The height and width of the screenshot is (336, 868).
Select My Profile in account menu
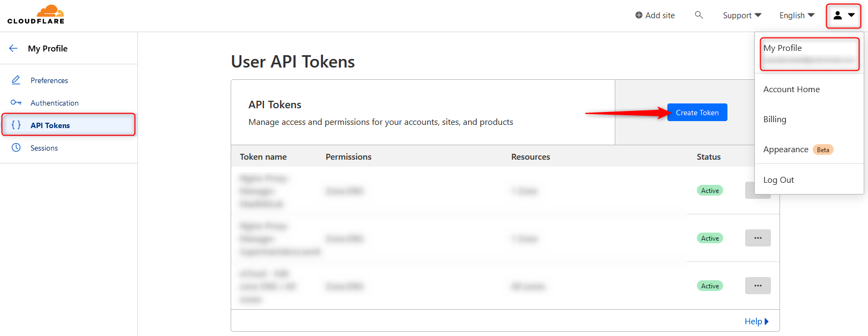coord(783,48)
